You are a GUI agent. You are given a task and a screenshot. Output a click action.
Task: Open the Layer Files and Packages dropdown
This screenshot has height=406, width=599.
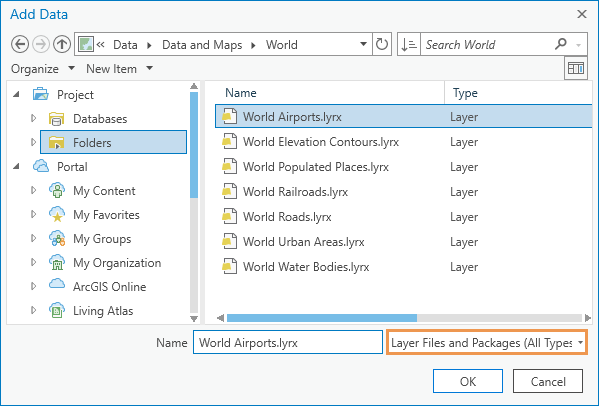click(487, 342)
